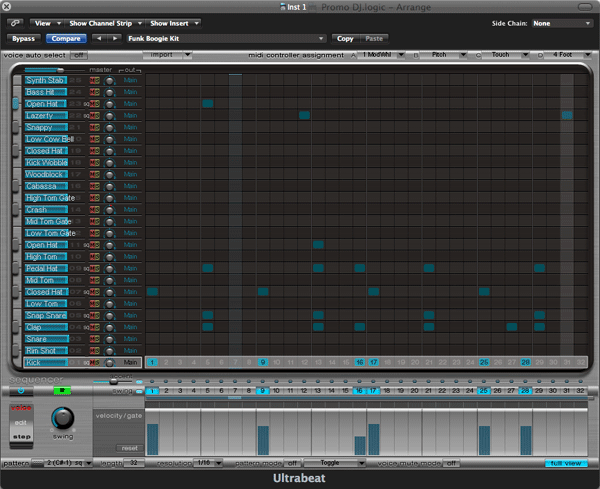Open Show Channel Strip dropdown
Viewport: 600px width, 489px height.
(x=105, y=23)
